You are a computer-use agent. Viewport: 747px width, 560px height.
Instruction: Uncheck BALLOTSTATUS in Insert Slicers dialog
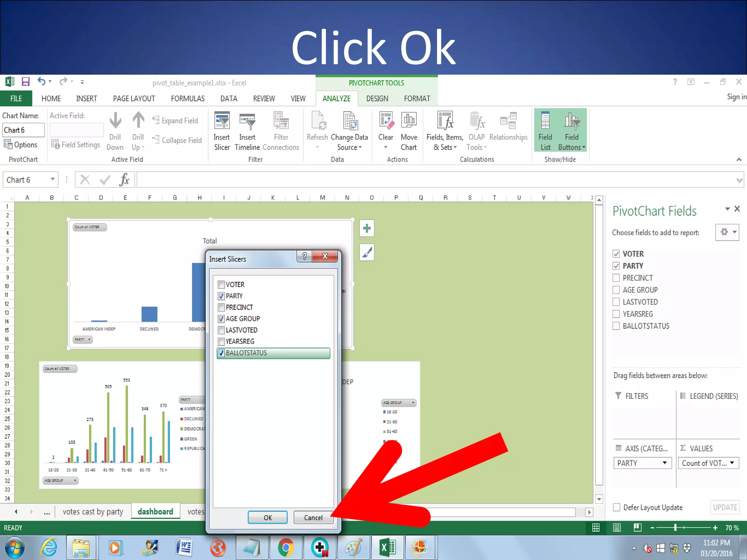point(221,353)
